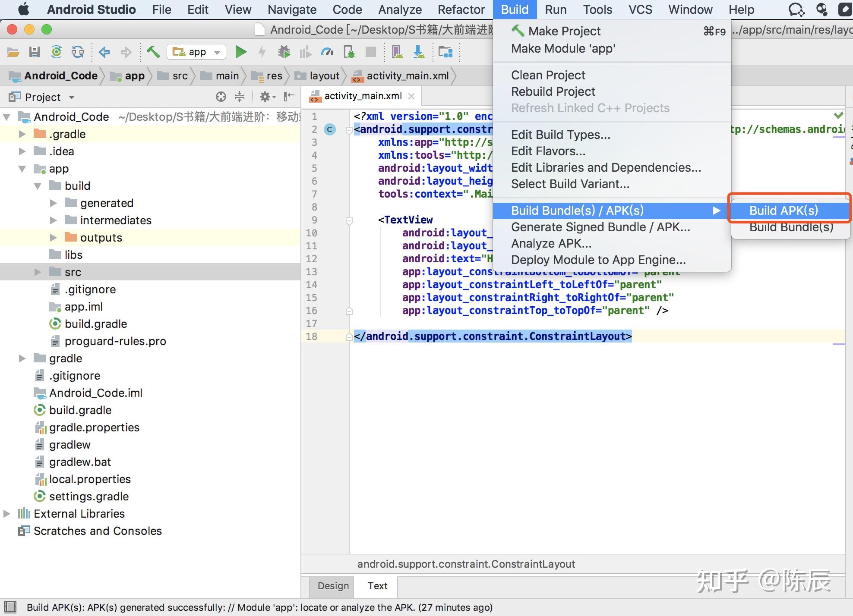Collapse the build folder in tree
The image size is (853, 616).
pyautogui.click(x=38, y=186)
